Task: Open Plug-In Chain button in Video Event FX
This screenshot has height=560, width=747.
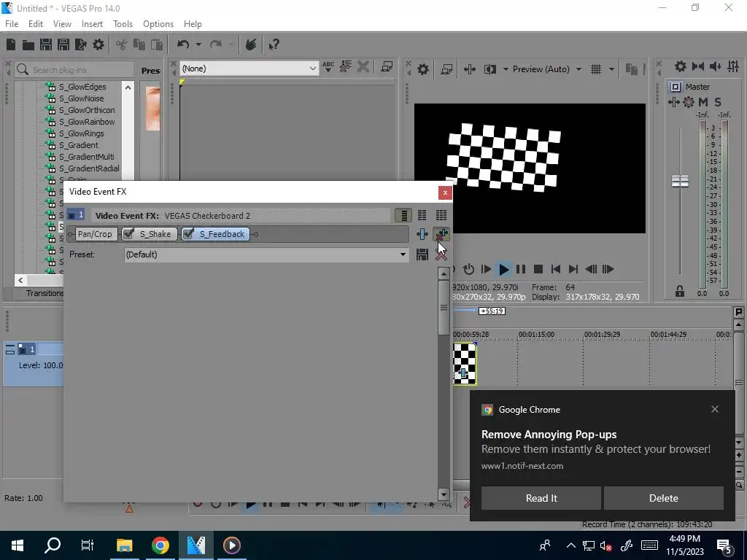Action: click(x=422, y=234)
